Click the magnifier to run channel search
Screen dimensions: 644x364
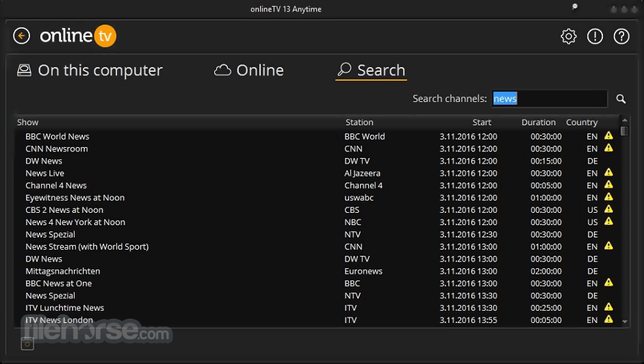tap(621, 99)
